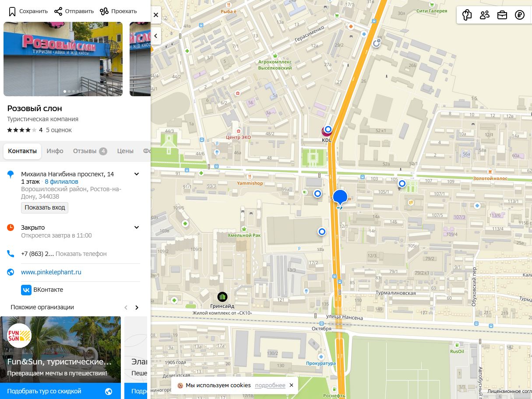Open www.pinkelephant.ru website link
Screen dimensions: 532x399
pos(51,272)
